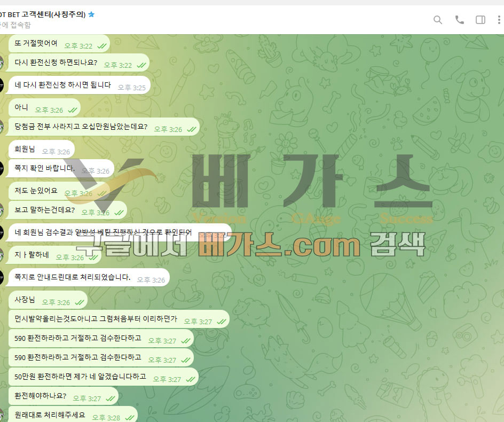Select message '쪽지 확인 바랍니다.'
The height and width of the screenshot is (422, 504).
pos(61,168)
